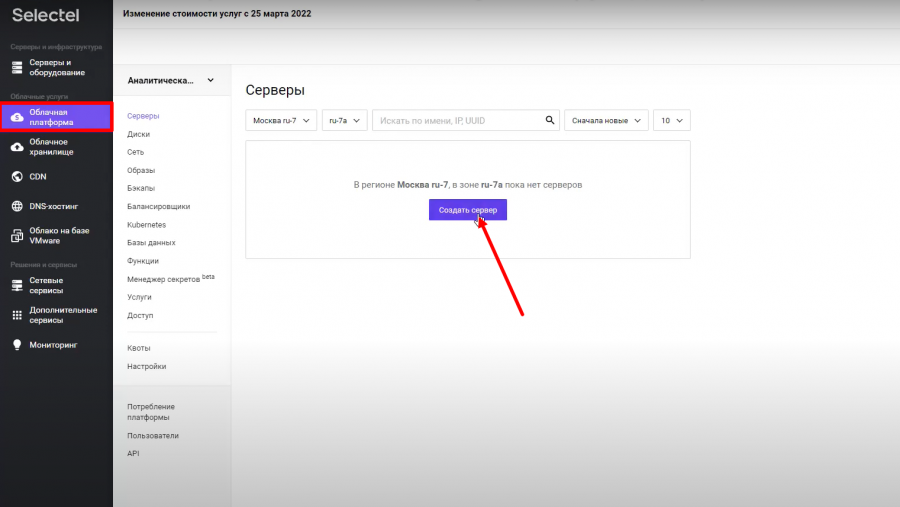
Task: Select Диски in the platform menu
Action: tap(138, 134)
